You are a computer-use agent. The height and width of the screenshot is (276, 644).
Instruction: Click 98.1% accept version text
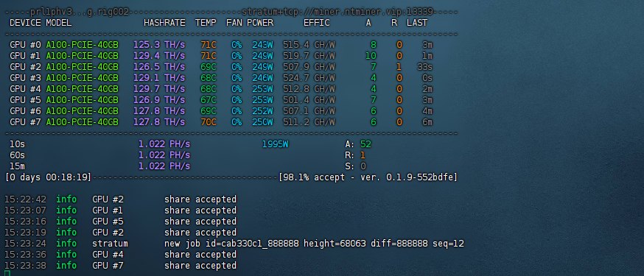(368, 177)
